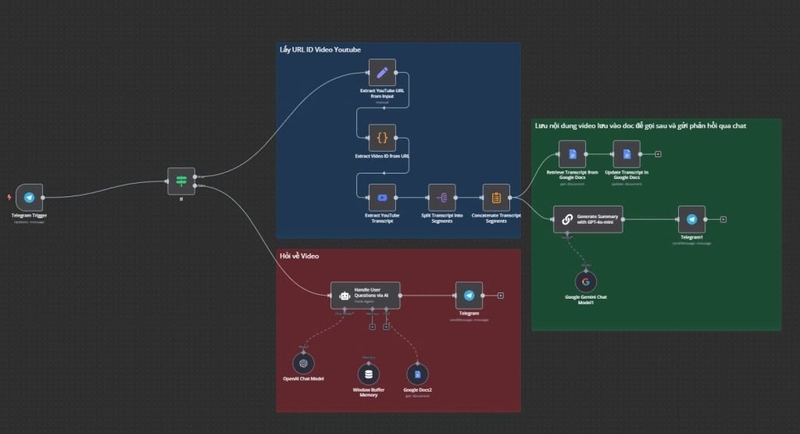Image resolution: width=800 pixels, height=434 pixels.
Task: Click the false output of the If node
Action: point(195,186)
